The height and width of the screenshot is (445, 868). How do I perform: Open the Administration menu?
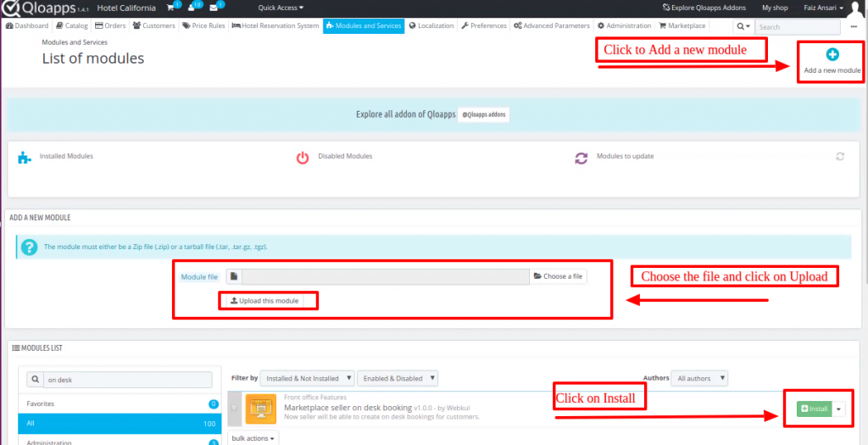(x=625, y=25)
